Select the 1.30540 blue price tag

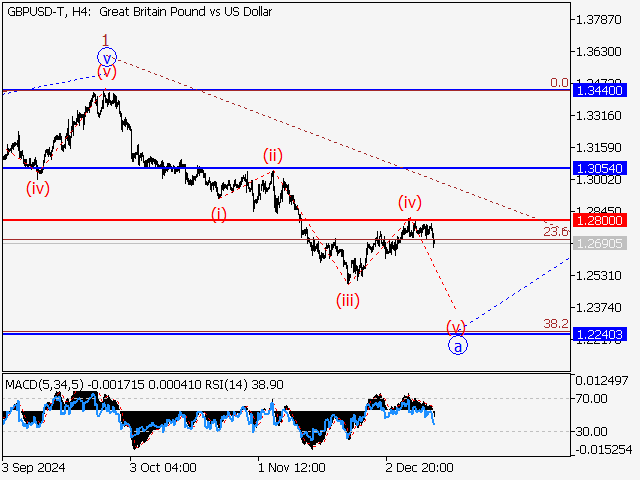coord(601,168)
